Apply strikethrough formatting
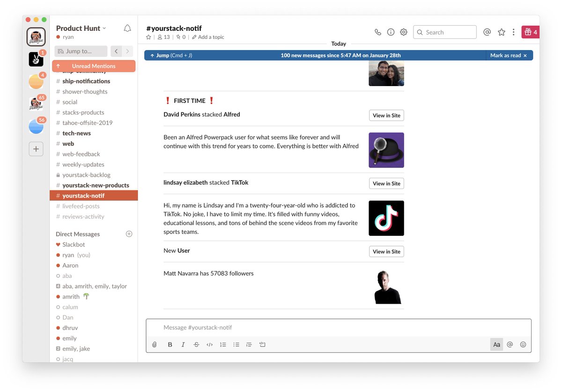This screenshot has height=392, width=562. point(196,345)
